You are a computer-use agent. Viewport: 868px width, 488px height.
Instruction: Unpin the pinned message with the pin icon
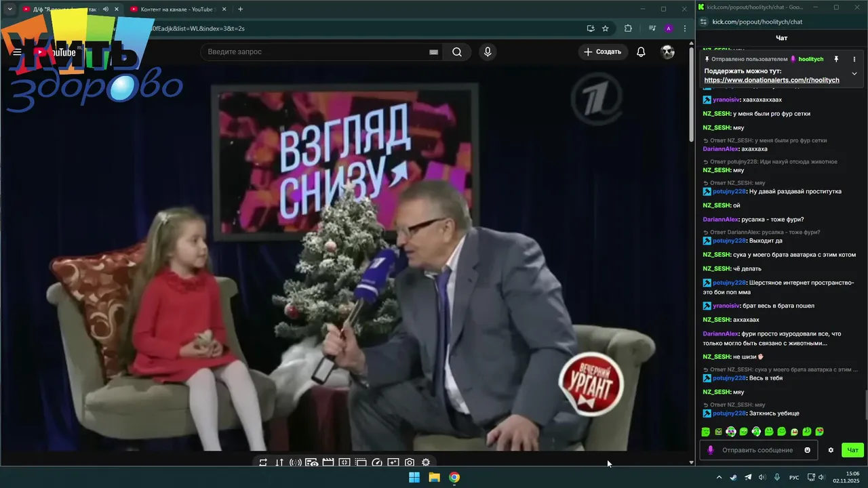point(836,59)
